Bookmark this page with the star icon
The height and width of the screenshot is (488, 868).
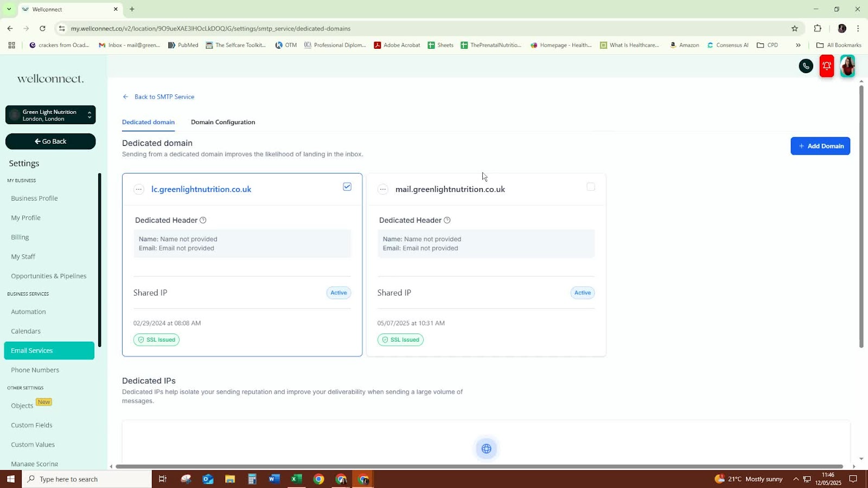795,28
